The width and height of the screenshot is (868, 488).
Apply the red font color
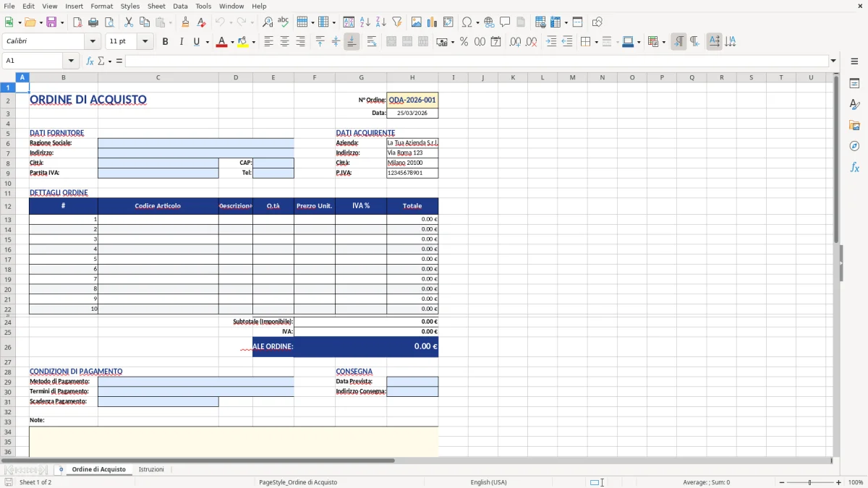coord(221,42)
